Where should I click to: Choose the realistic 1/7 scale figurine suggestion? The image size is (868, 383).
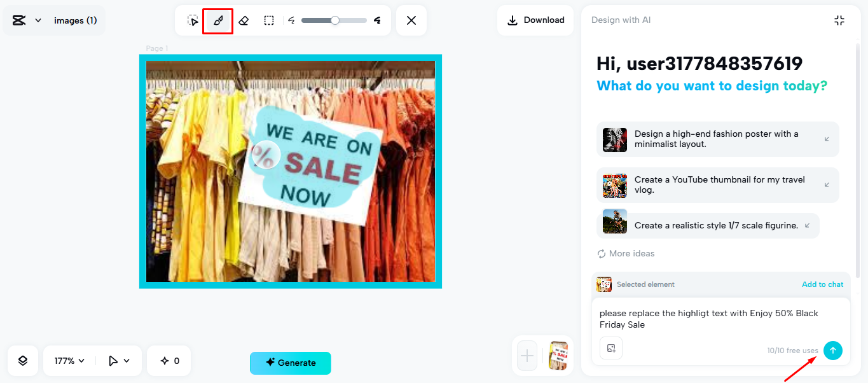[708, 225]
